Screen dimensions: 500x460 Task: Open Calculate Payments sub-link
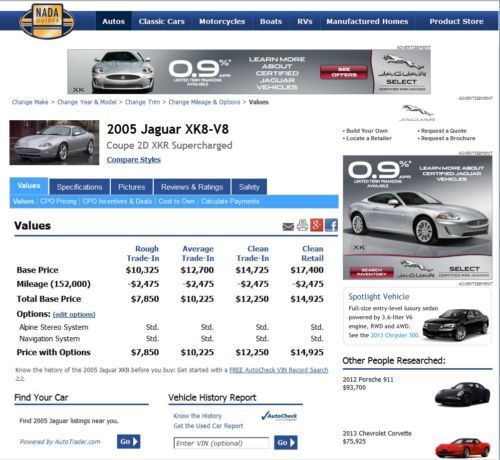click(x=230, y=201)
